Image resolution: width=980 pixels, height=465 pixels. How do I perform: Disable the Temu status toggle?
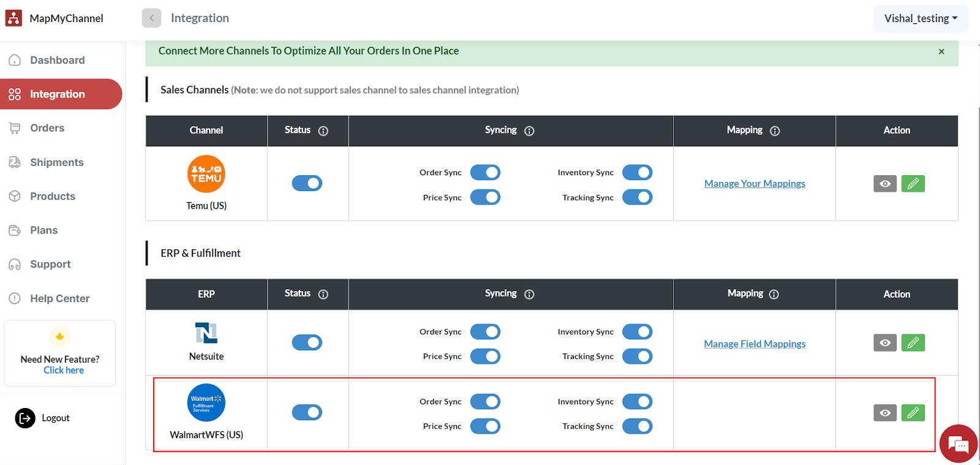(307, 183)
